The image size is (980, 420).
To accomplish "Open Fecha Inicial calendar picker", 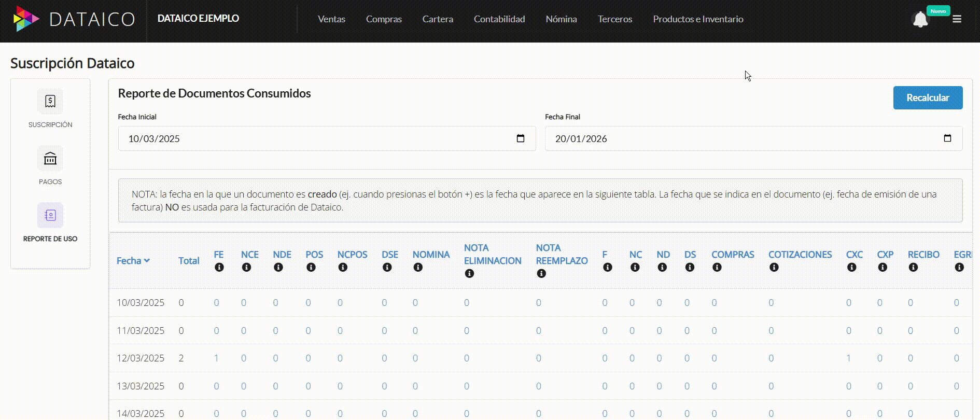I will [521, 138].
